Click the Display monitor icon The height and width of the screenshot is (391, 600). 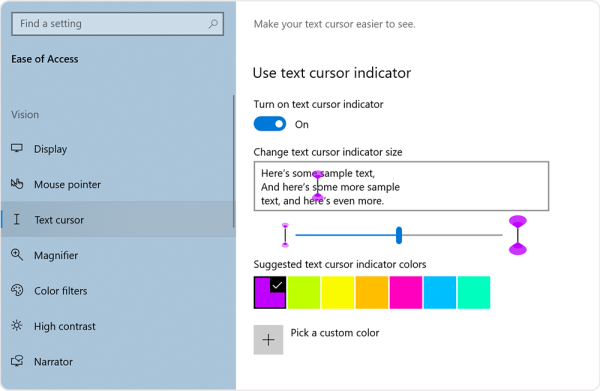[x=17, y=148]
